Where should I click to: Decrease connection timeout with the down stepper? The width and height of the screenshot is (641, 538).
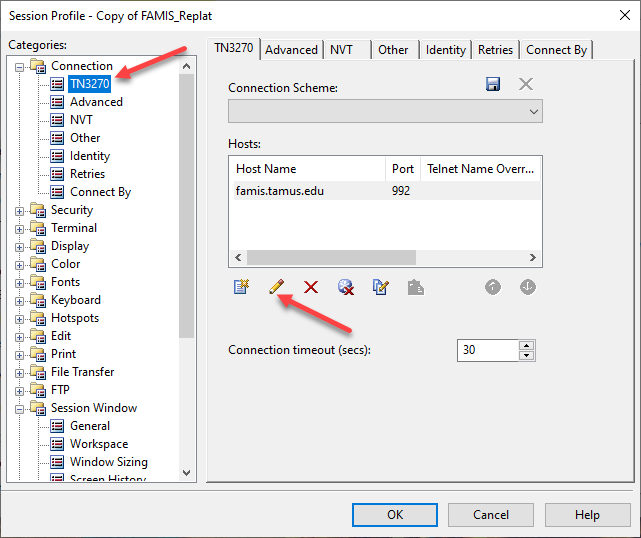point(527,356)
